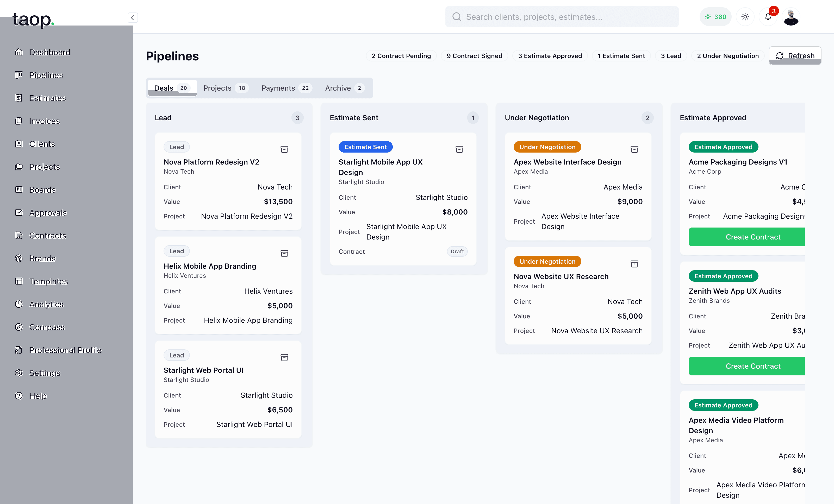Collapse the sidebar with the chevron button
Image resolution: width=834 pixels, height=504 pixels.
(133, 17)
